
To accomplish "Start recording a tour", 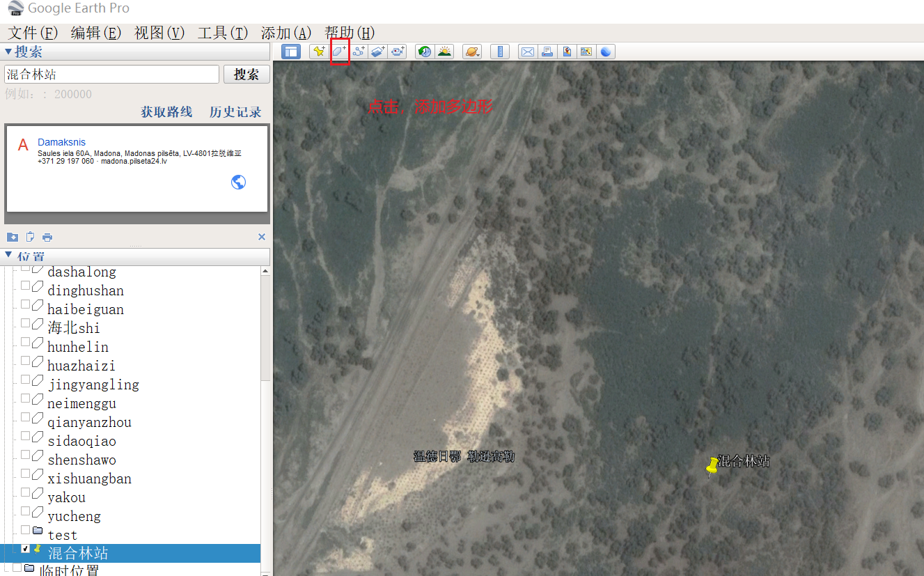I will pyautogui.click(x=397, y=51).
